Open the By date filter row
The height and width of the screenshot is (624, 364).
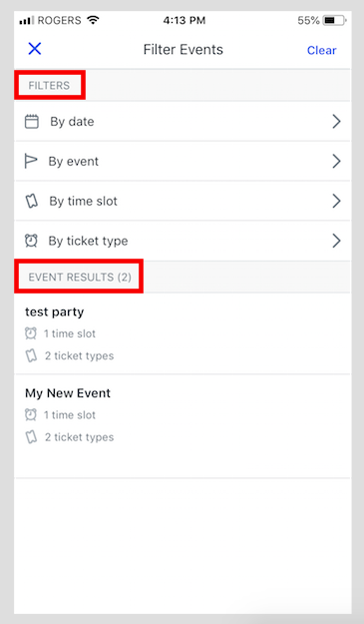[182, 122]
